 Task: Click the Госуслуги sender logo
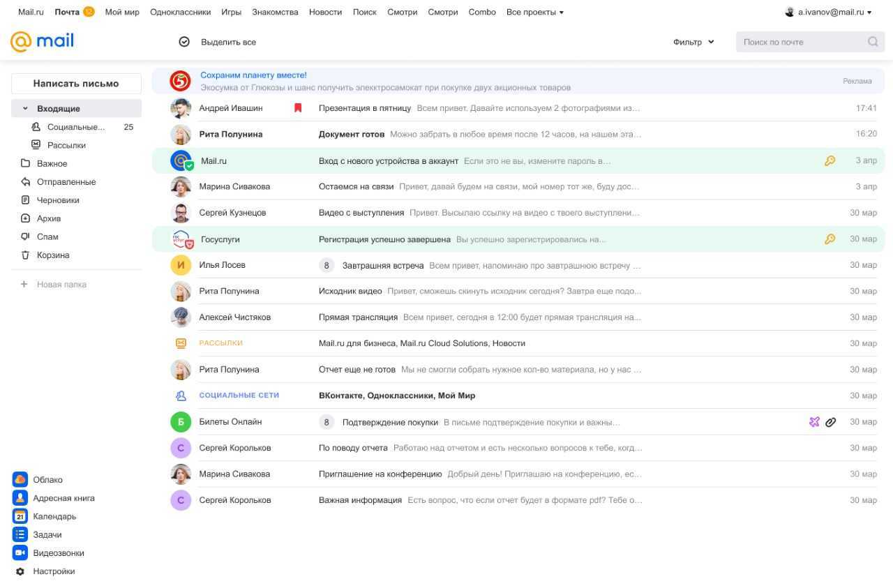181,239
